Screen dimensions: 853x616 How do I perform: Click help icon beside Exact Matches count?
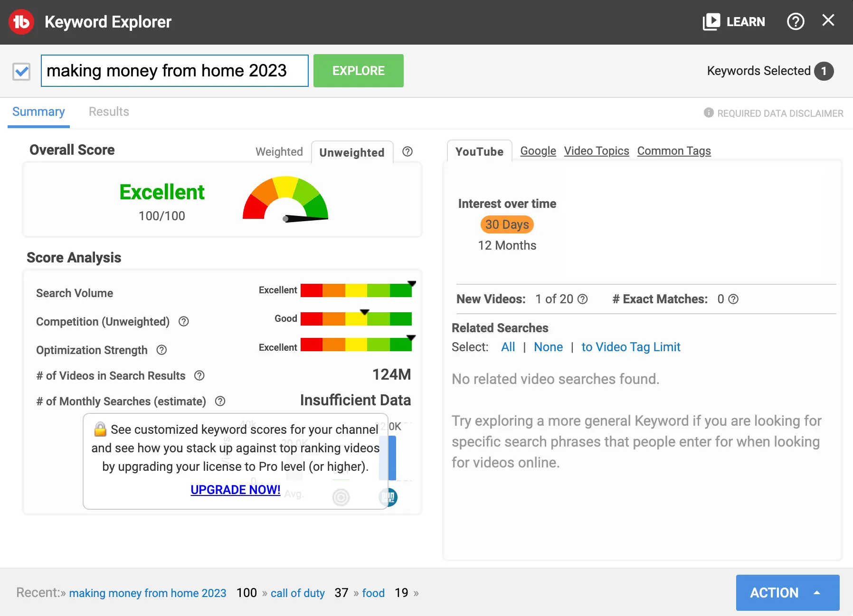[733, 299]
